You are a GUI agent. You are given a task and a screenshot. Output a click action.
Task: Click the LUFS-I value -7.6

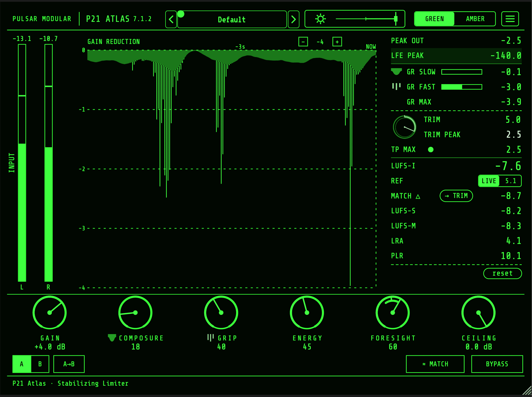point(508,166)
